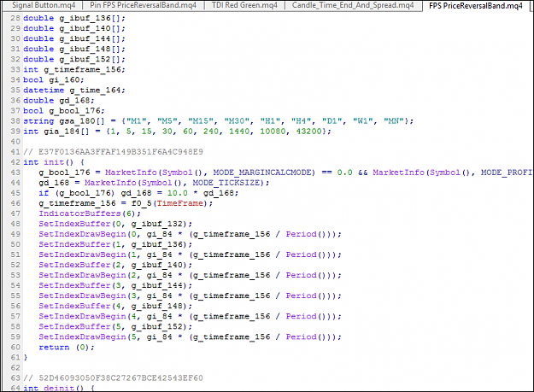Click 'bool gi_160;' on line 34
This screenshot has width=534, height=392.
point(54,79)
